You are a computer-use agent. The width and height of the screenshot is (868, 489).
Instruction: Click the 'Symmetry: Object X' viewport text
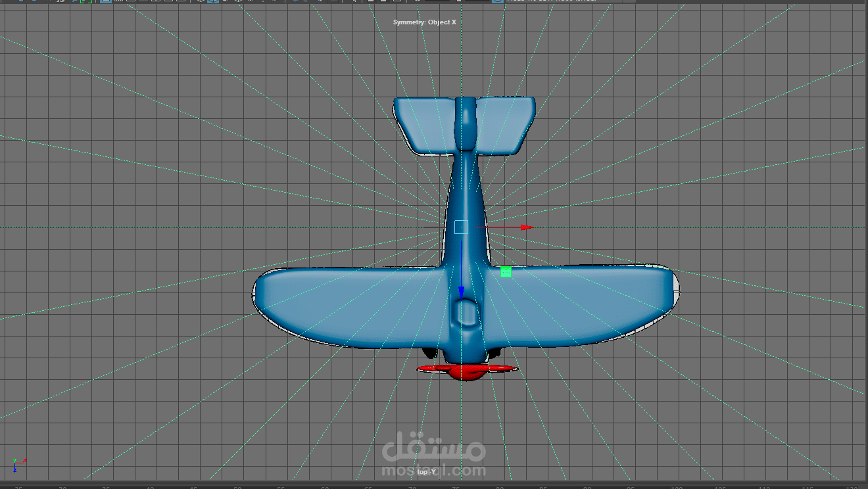pyautogui.click(x=425, y=22)
